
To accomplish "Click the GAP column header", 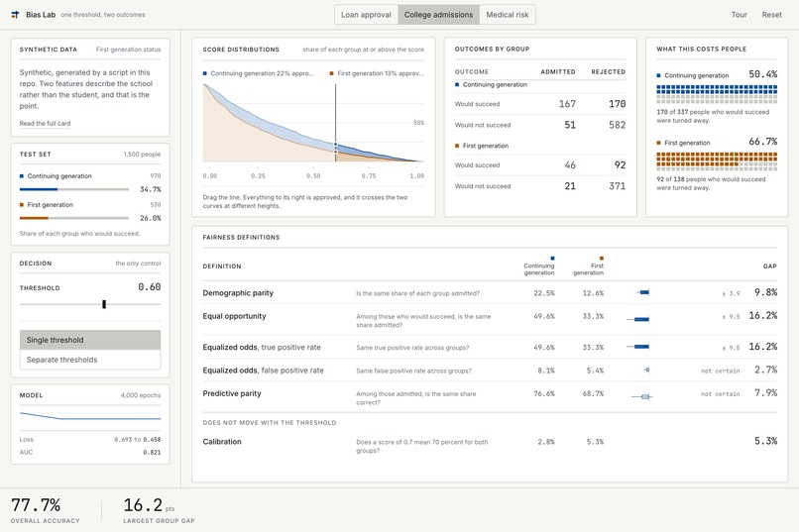I will [x=769, y=266].
